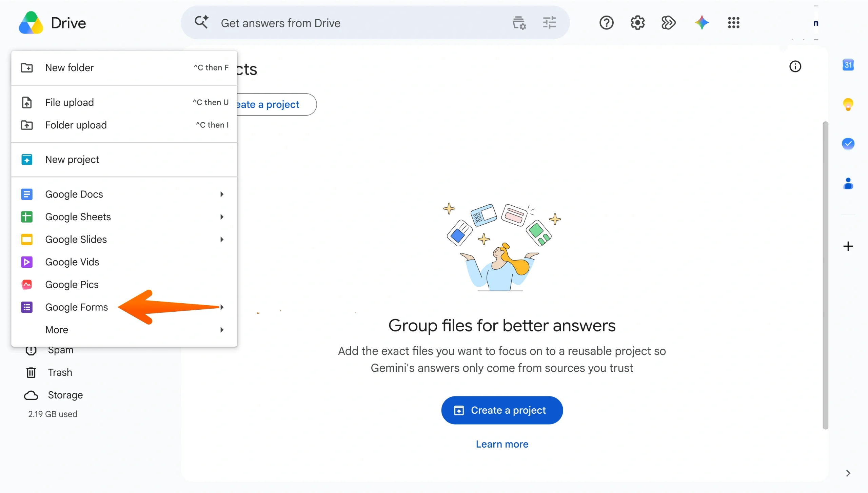Open Google Tasks check icon
The height and width of the screenshot is (493, 868).
(848, 144)
